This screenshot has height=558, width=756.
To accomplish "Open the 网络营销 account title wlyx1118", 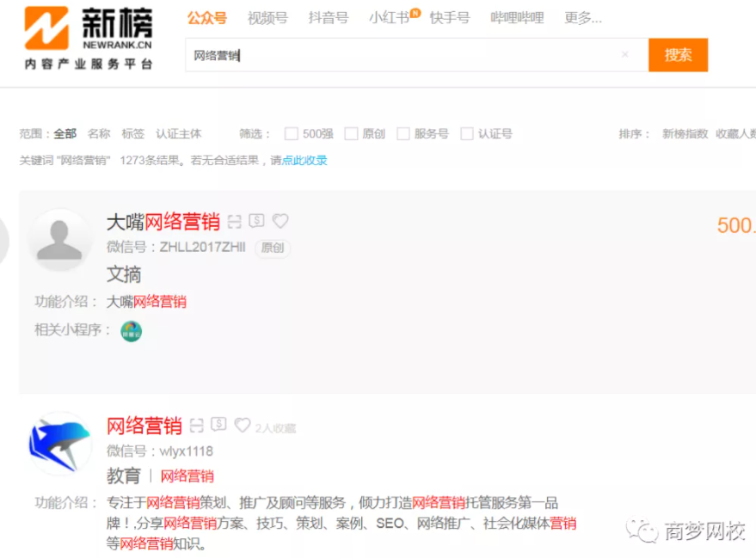I will point(144,426).
